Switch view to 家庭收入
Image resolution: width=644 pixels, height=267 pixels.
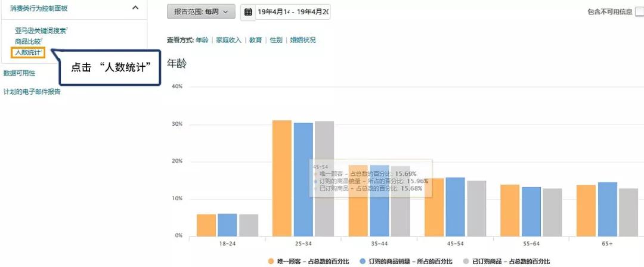[228, 40]
